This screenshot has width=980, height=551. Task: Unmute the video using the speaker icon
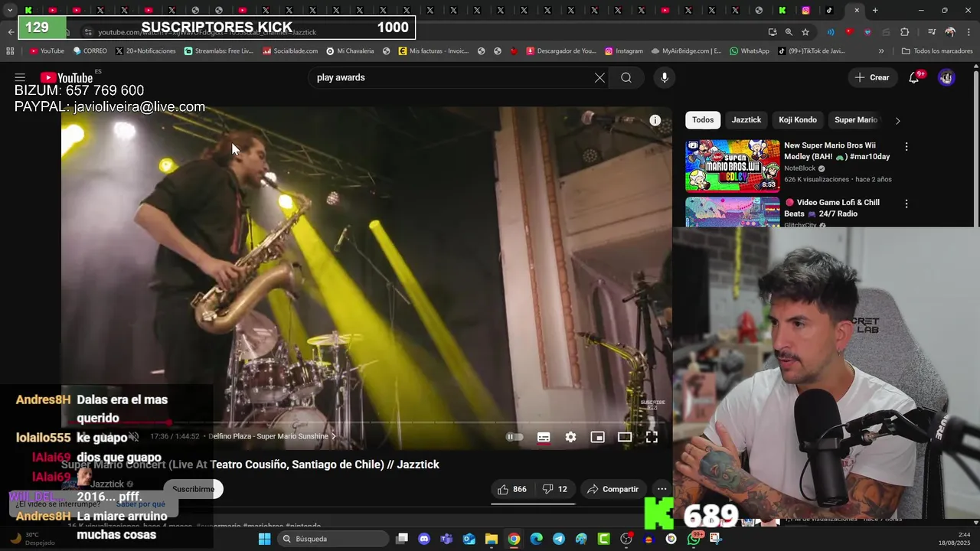pos(133,436)
